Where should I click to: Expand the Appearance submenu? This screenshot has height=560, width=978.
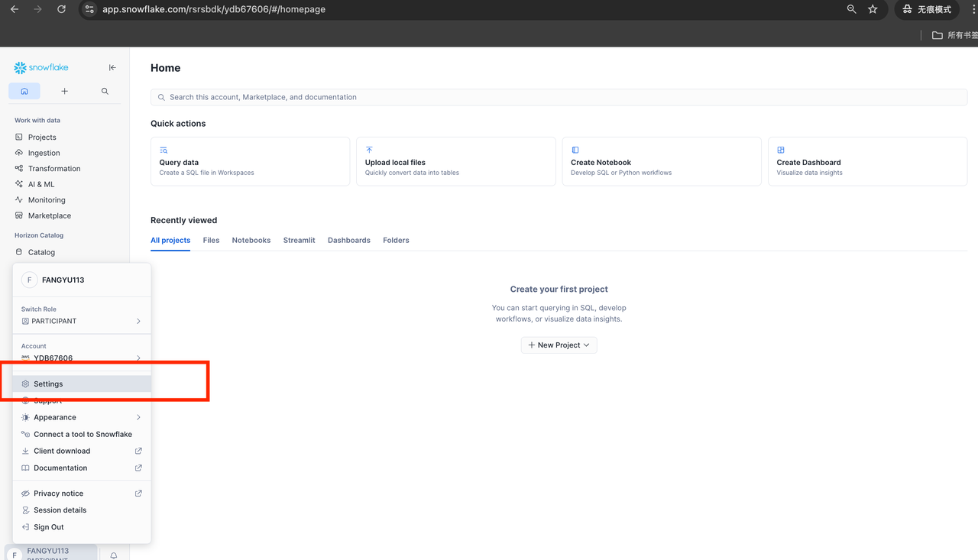[x=82, y=417]
